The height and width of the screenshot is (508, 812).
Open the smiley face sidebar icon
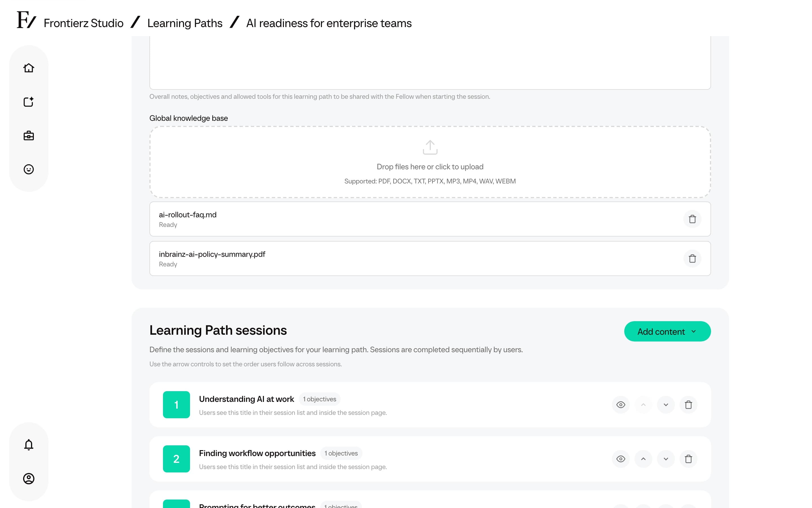28,169
